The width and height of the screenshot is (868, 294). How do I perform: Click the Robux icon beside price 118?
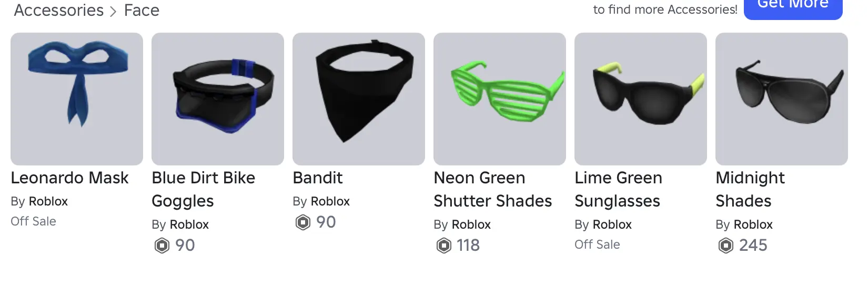pyautogui.click(x=444, y=246)
